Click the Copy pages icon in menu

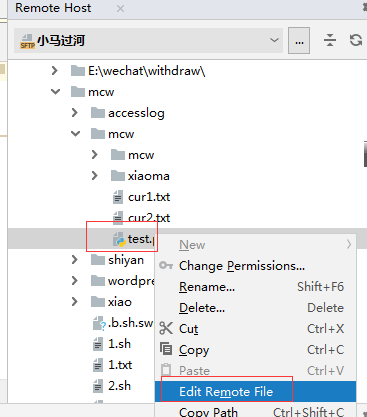tap(166, 349)
